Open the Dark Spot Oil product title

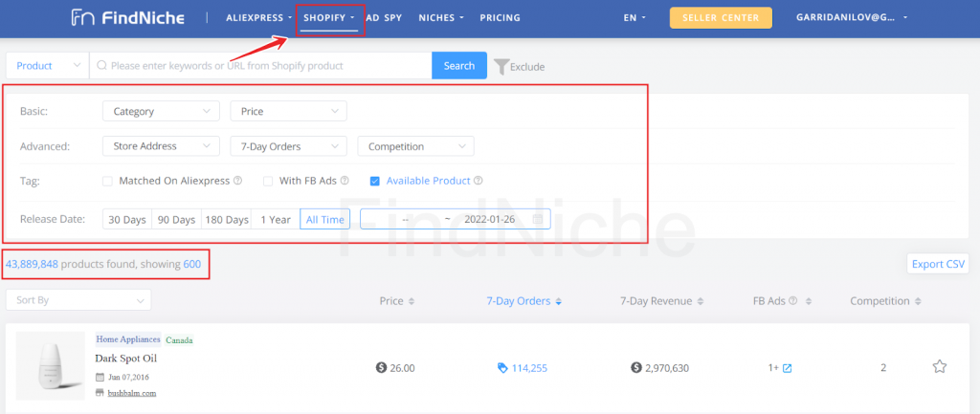pos(125,359)
